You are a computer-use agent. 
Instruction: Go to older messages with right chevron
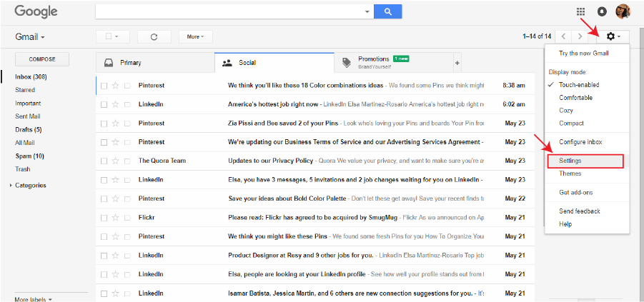580,36
